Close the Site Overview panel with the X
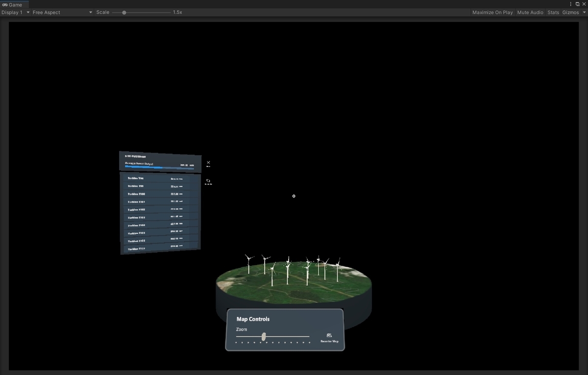The height and width of the screenshot is (375, 588). (208, 163)
